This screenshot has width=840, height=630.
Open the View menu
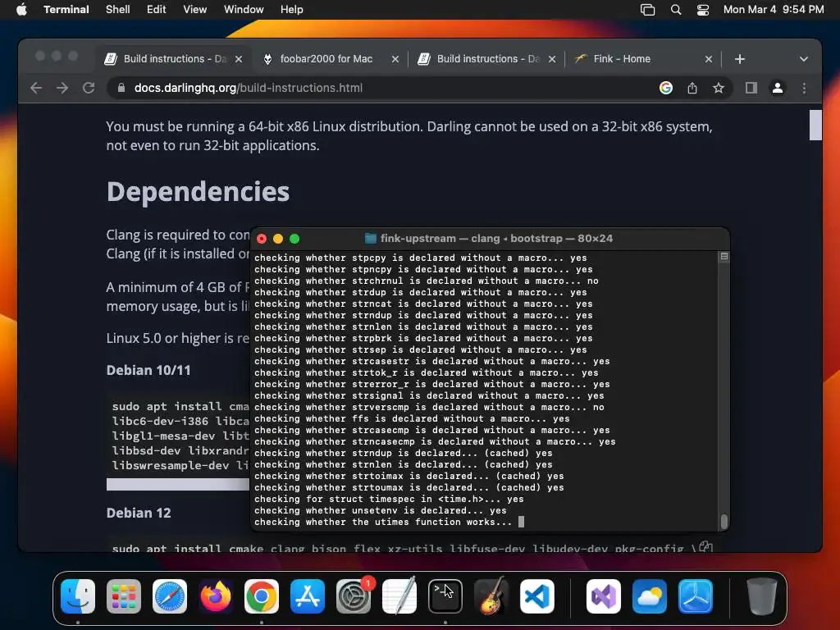(x=194, y=9)
